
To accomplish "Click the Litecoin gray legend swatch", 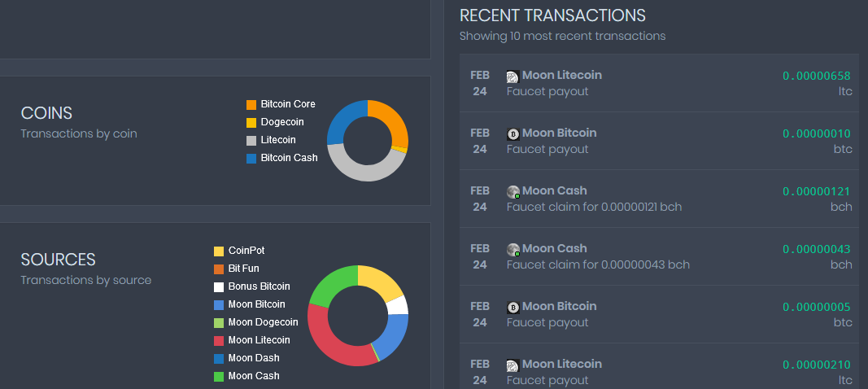I will tap(251, 141).
